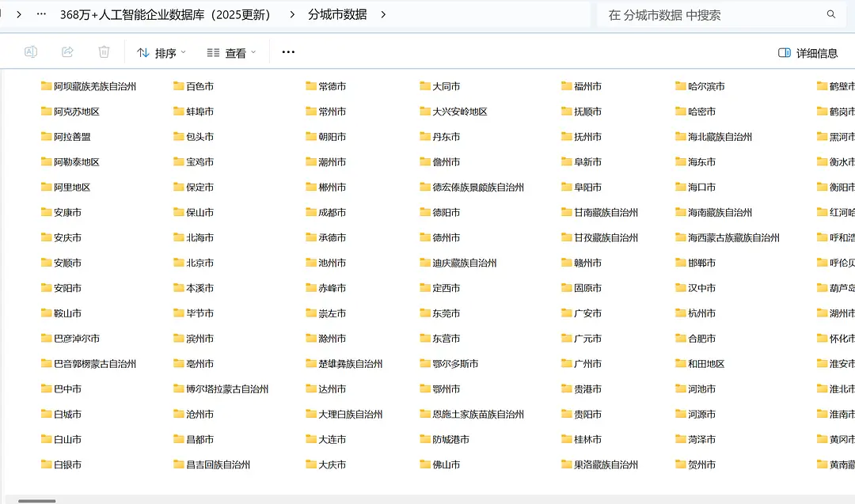855x504 pixels.
Task: Select folder icon of 大同市
Action: click(425, 85)
